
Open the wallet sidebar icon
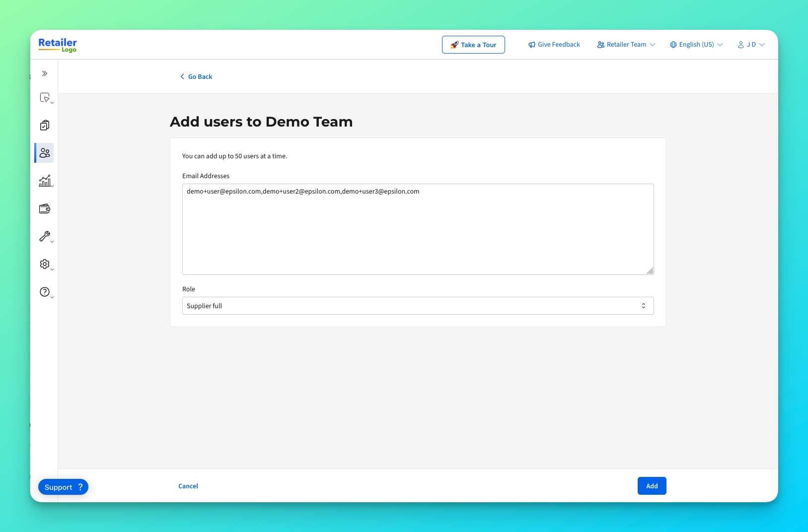coord(45,208)
